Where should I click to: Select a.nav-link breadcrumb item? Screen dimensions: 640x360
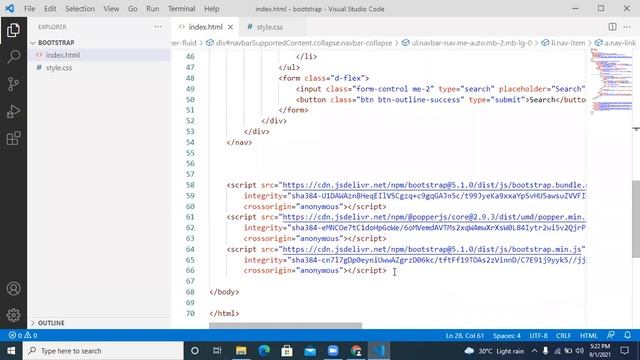click(616, 43)
